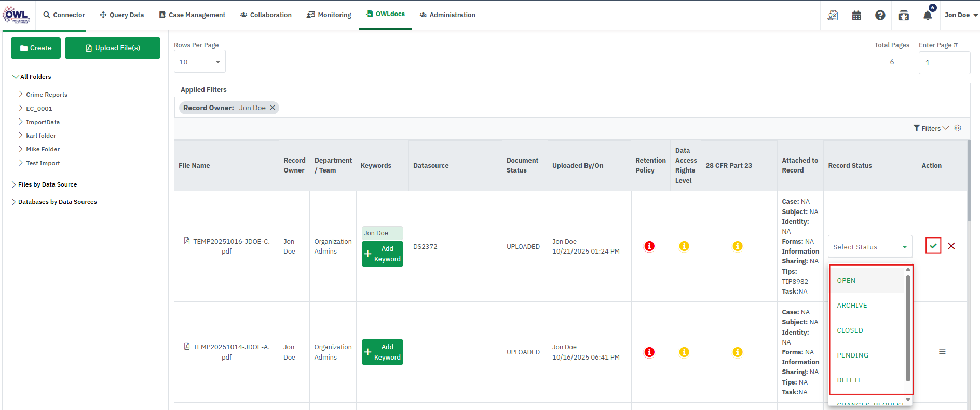
Task: Click the calendar icon in header
Action: click(856, 16)
